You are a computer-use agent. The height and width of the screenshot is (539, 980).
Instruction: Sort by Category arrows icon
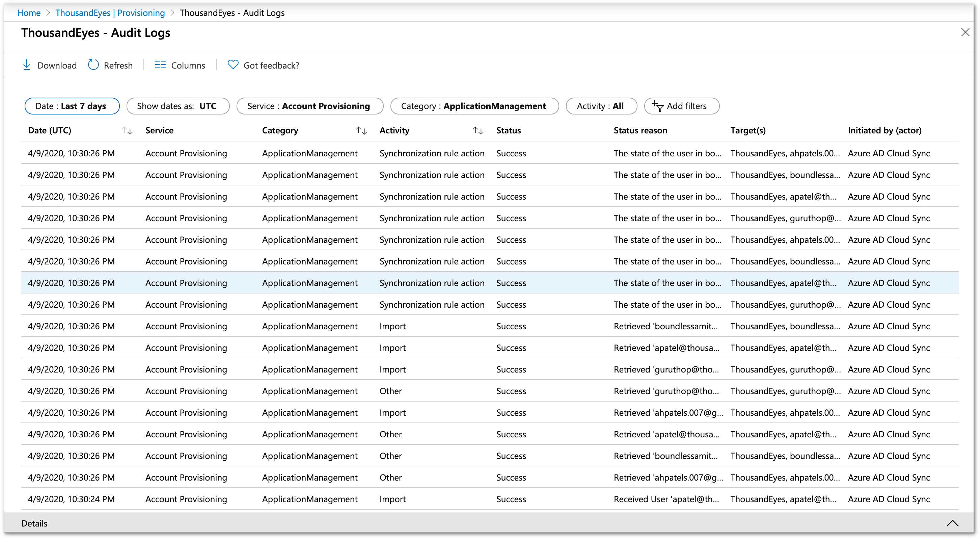click(x=361, y=131)
